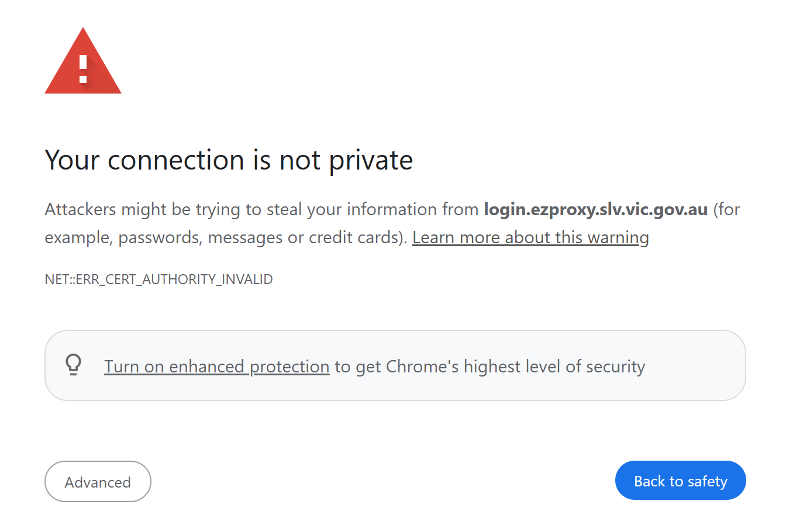Click the NET::ERR_CERT_AUTHORITY_INVALID error code
Viewport: 786px width, 532px height.
(x=158, y=279)
